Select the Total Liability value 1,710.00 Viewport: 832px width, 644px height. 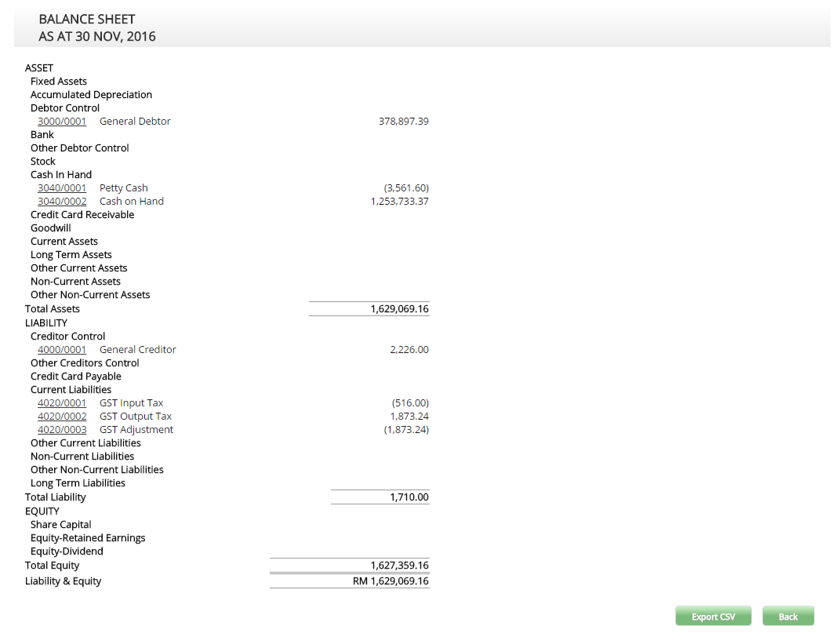[409, 497]
